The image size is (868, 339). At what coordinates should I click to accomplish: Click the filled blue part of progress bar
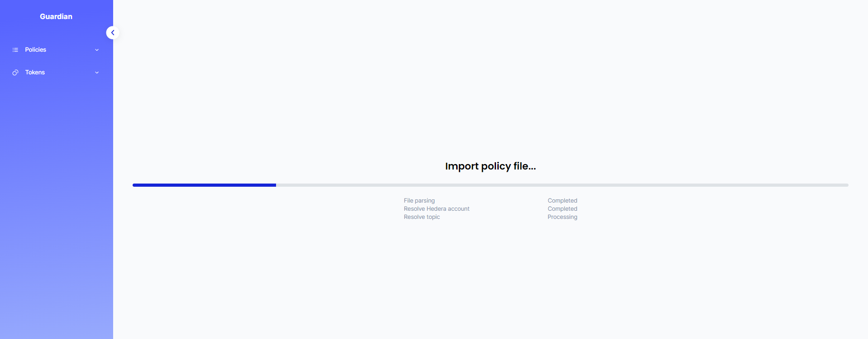tap(204, 185)
